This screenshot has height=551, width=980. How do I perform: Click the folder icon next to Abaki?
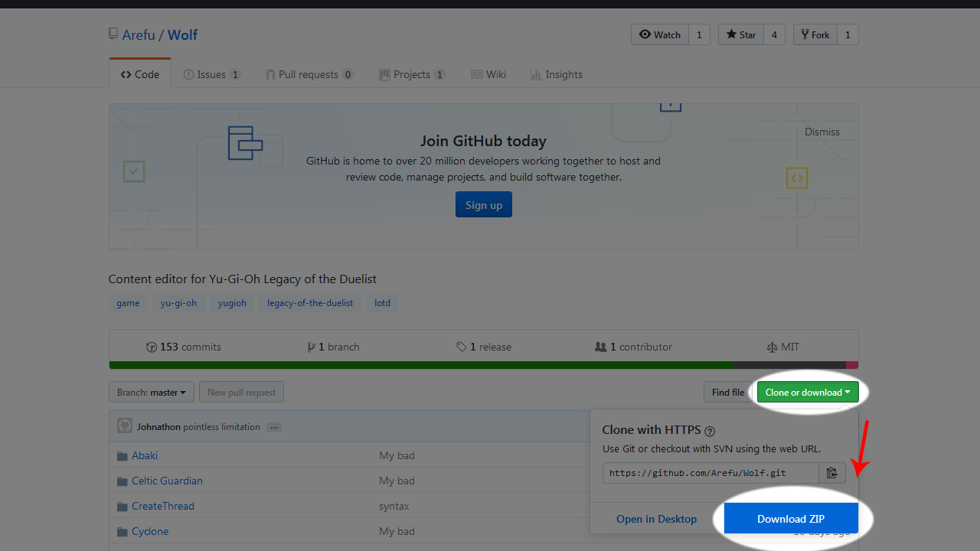(122, 456)
